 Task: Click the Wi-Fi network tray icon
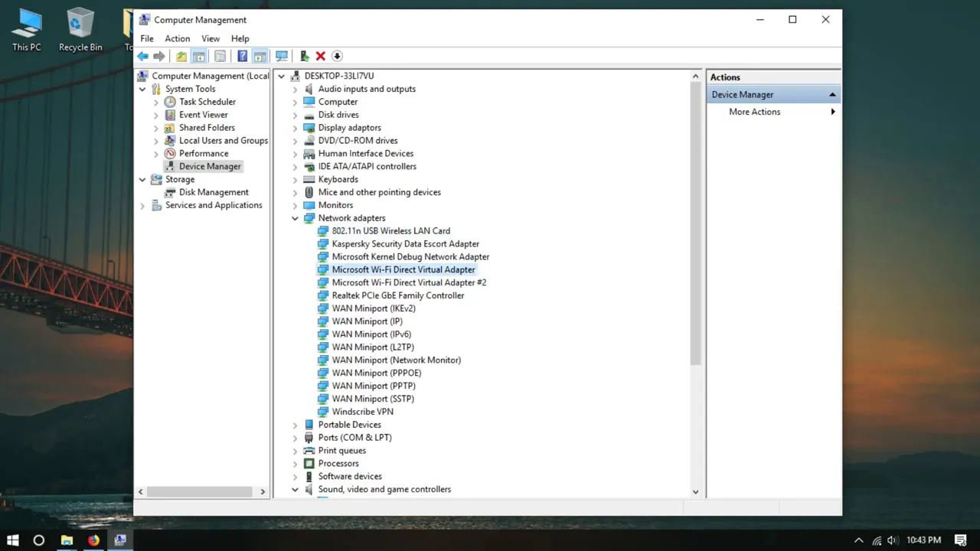[877, 540]
